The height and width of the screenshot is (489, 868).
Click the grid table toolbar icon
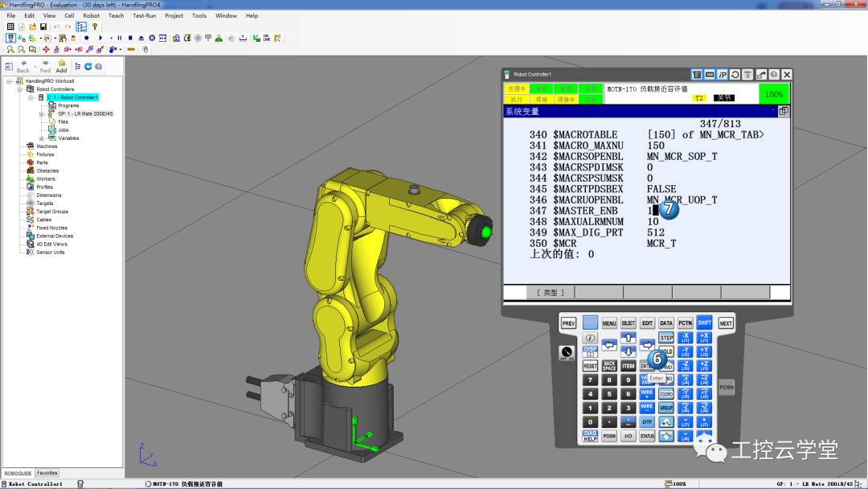click(x=10, y=27)
